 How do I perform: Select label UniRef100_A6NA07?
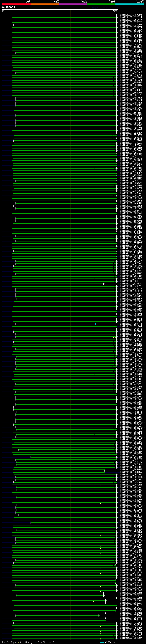pyautogui.click(x=131, y=354)
